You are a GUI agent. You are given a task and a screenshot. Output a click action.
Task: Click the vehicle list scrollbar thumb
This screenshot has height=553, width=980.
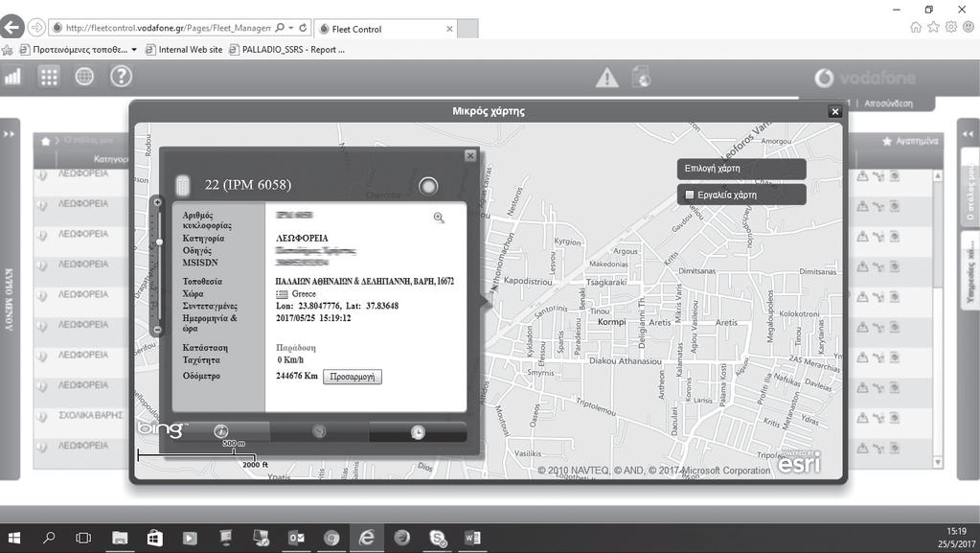pyautogui.click(x=938, y=235)
